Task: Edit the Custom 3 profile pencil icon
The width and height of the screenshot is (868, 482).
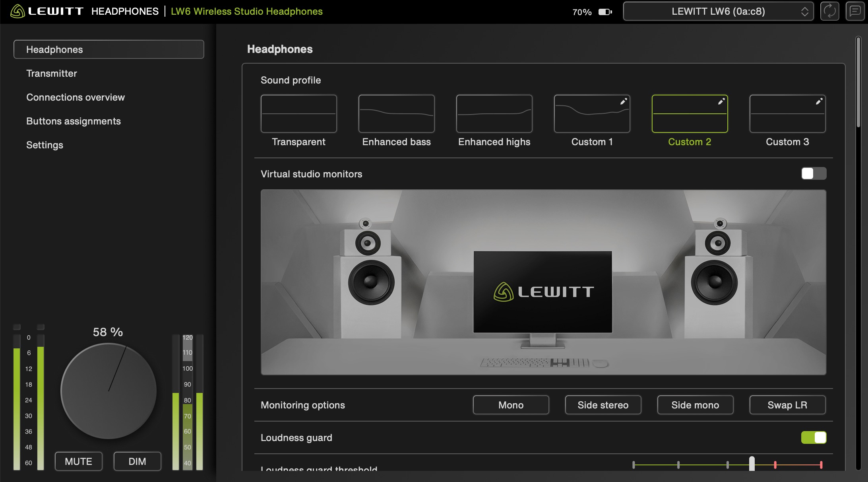Action: pyautogui.click(x=819, y=101)
